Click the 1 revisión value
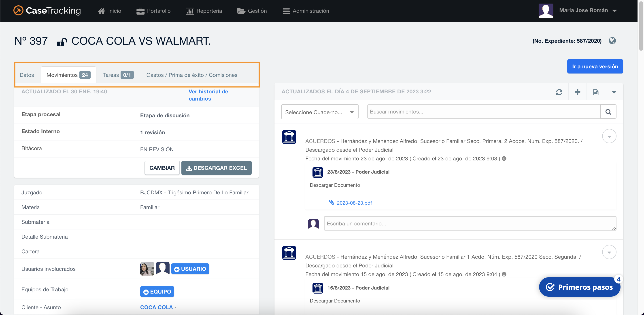This screenshot has width=644, height=315. 153,132
